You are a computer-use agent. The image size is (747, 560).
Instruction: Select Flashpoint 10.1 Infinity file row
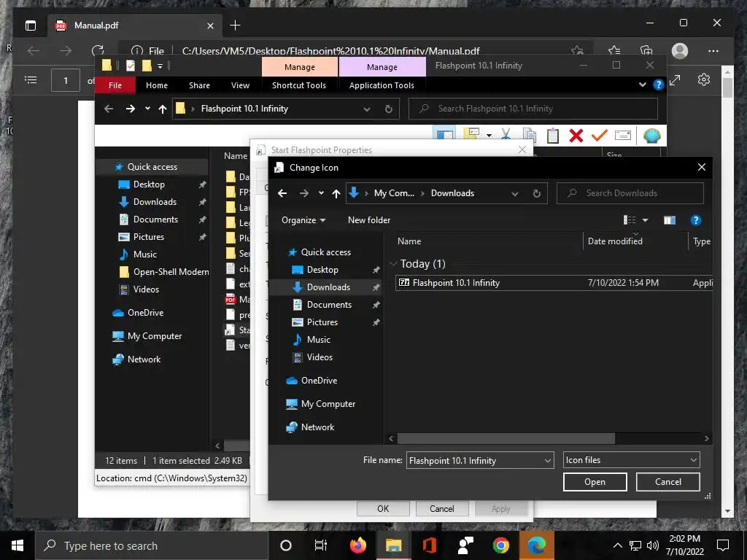(x=554, y=283)
